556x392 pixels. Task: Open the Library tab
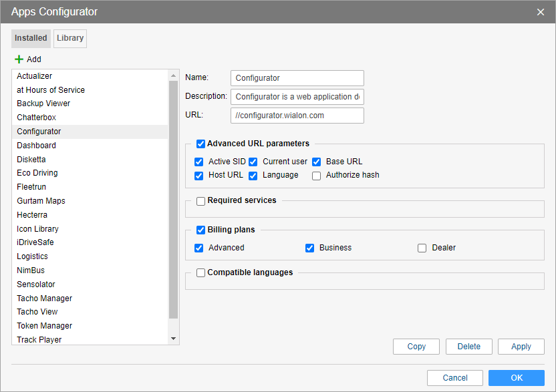70,38
